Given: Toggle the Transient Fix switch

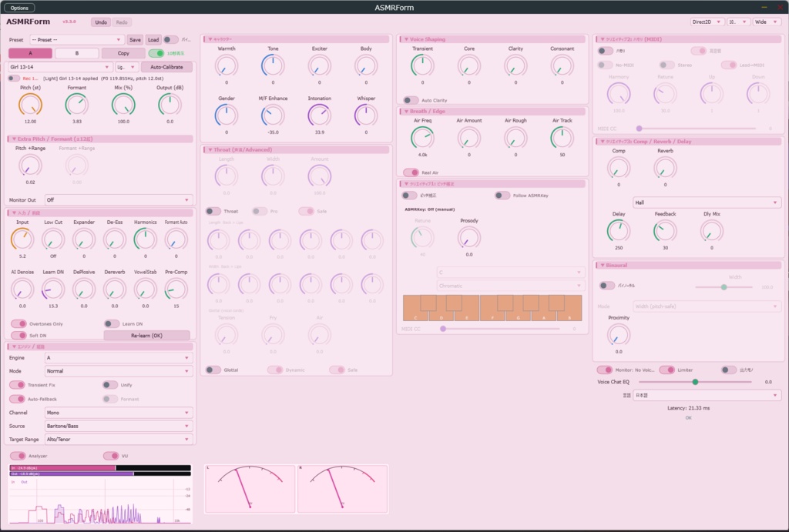Looking at the screenshot, I should click(x=17, y=385).
